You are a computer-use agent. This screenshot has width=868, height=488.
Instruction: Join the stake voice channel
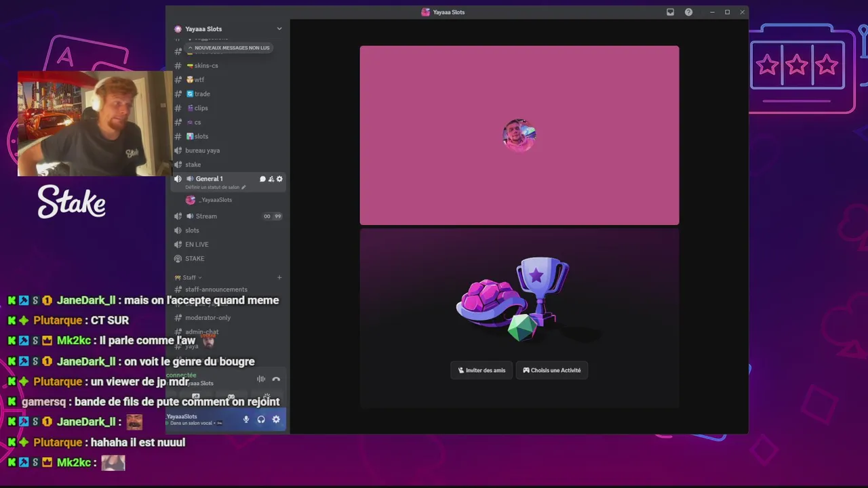[193, 165]
